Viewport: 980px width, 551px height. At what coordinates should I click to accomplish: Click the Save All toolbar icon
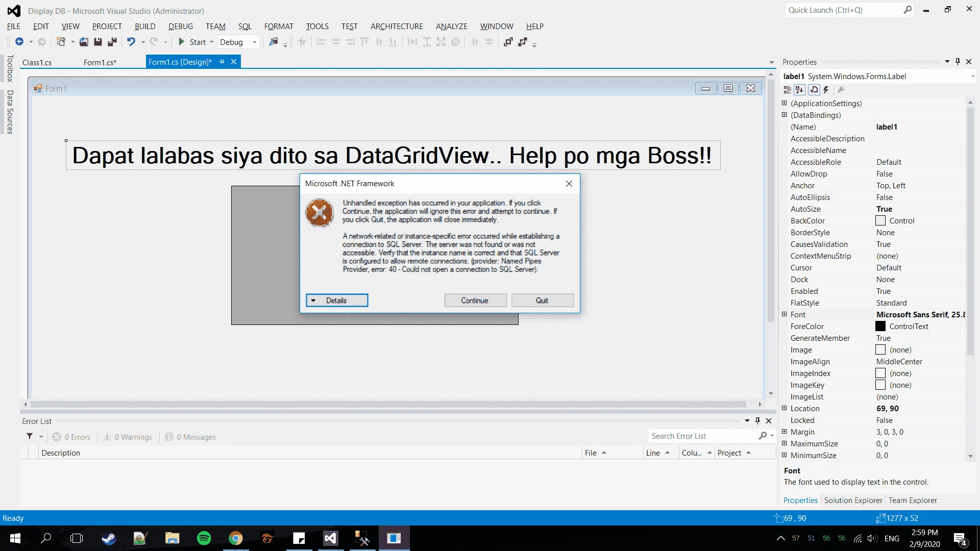coord(112,42)
